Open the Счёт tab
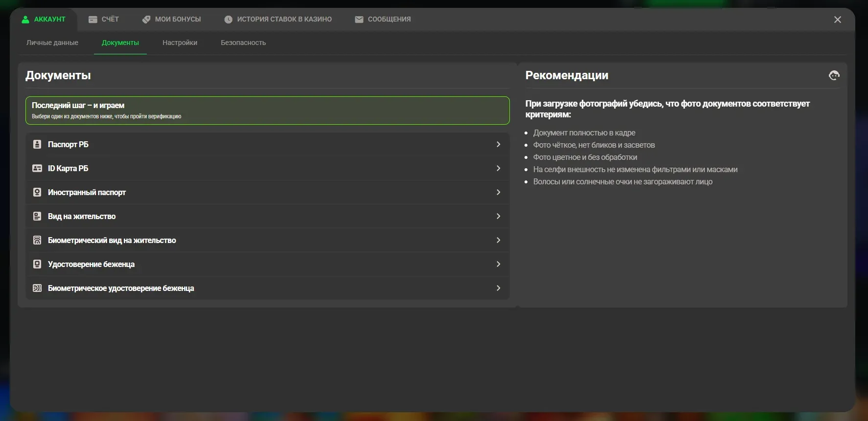The height and width of the screenshot is (421, 868). click(104, 20)
